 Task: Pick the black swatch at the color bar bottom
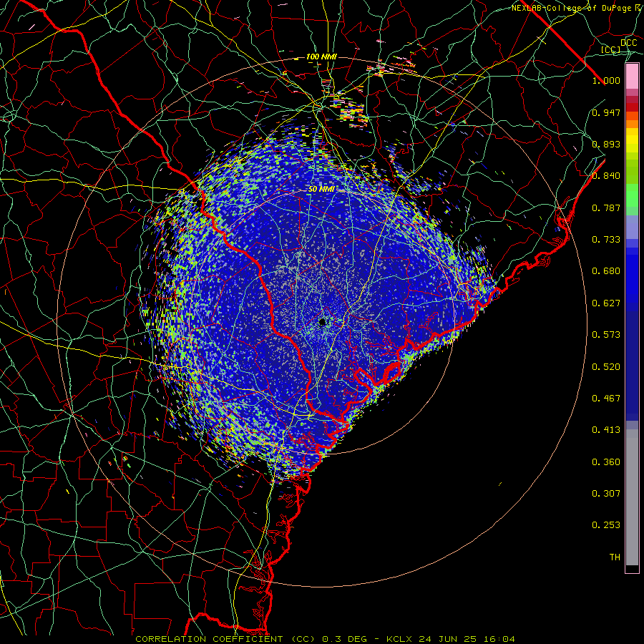632,568
